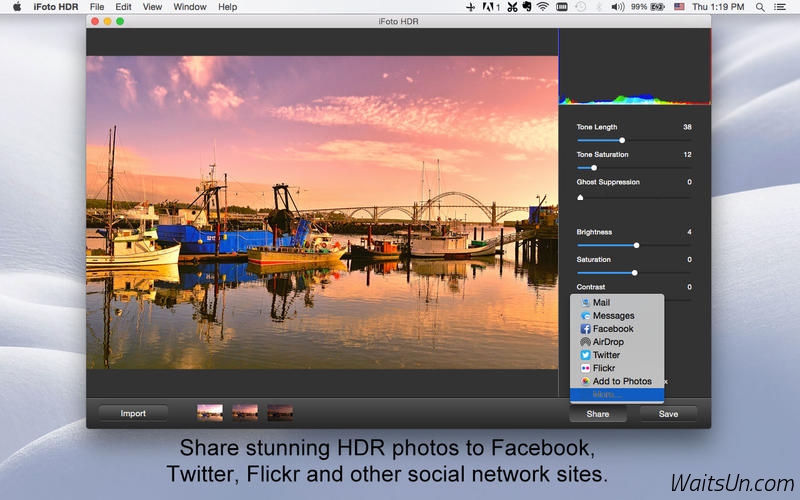Share to Facebook in share menu
The height and width of the screenshot is (500, 800).
pos(617,329)
